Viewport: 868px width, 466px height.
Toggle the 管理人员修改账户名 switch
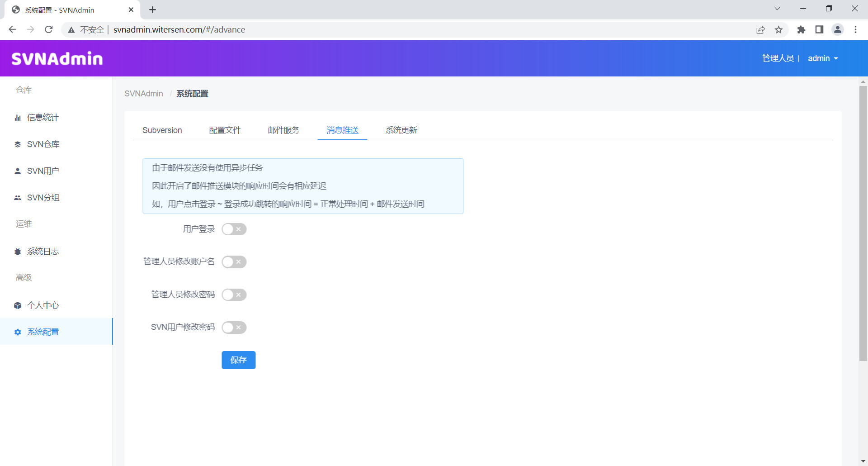234,262
